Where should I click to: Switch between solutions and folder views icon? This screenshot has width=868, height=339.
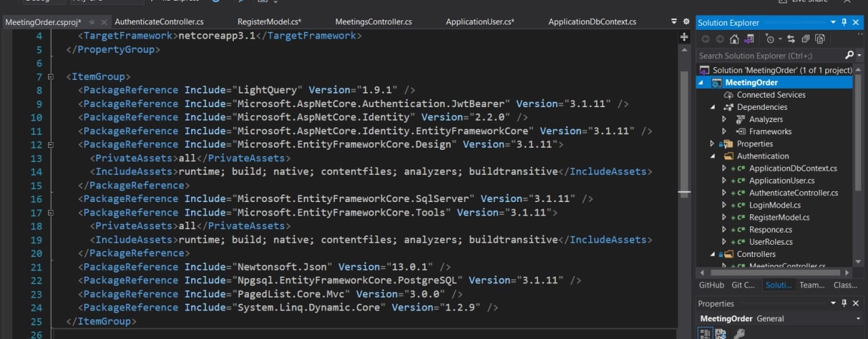(748, 39)
